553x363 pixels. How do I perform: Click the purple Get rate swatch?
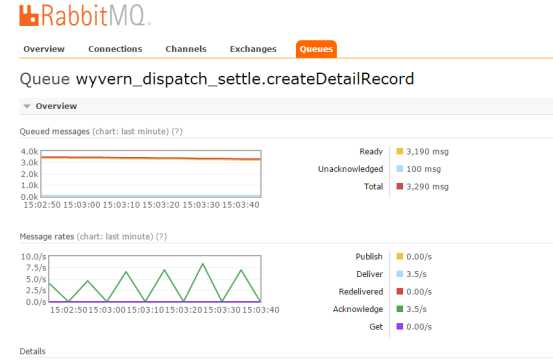click(400, 326)
